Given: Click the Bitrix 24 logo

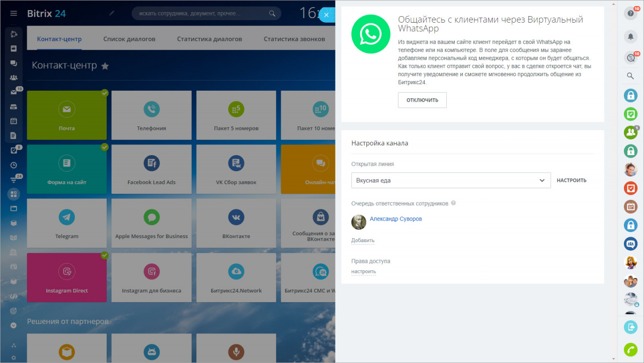Looking at the screenshot, I should pyautogui.click(x=46, y=14).
